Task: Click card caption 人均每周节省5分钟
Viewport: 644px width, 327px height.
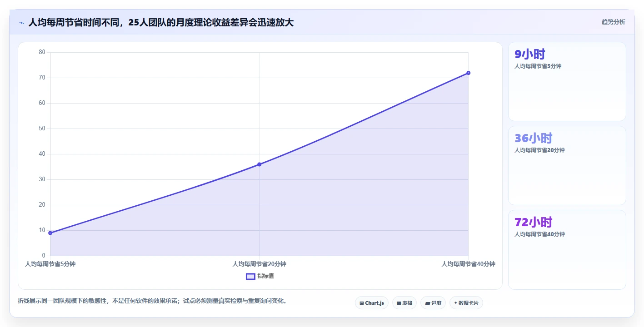Action: coord(538,66)
